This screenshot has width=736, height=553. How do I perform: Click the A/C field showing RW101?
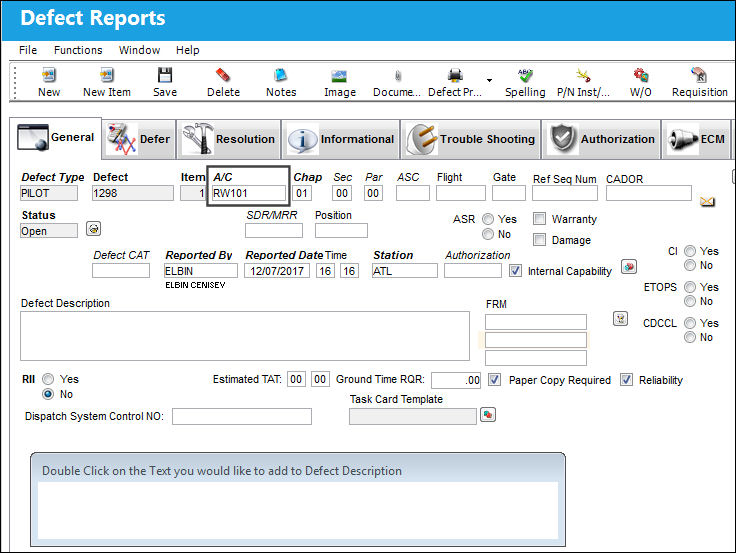point(248,193)
